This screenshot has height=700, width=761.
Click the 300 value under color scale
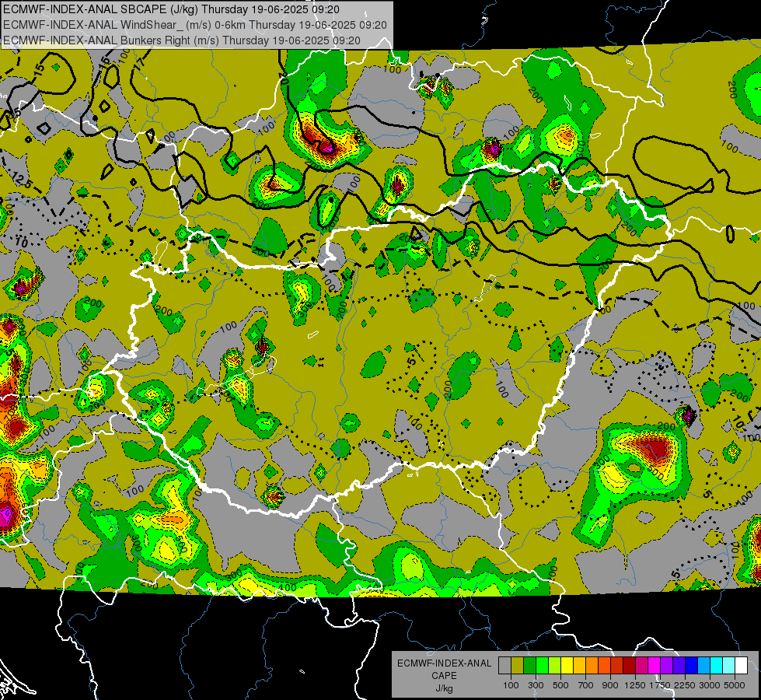pos(536,685)
